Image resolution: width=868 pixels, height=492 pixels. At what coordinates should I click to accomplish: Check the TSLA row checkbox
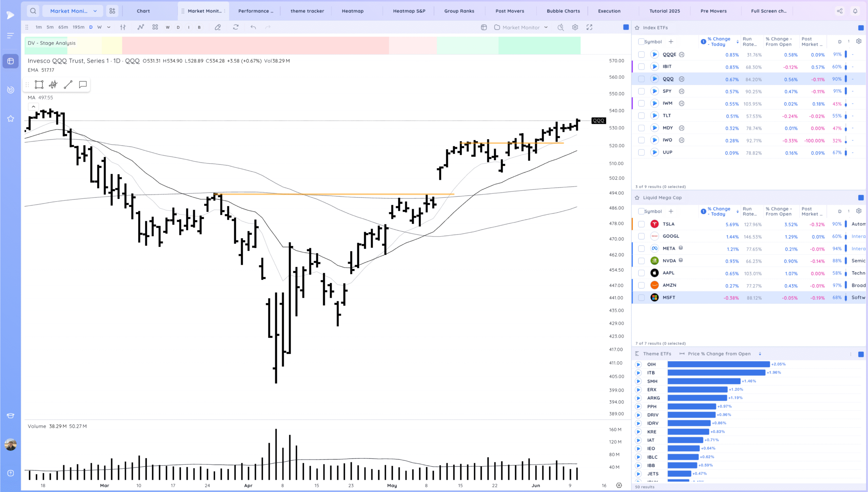click(x=641, y=224)
